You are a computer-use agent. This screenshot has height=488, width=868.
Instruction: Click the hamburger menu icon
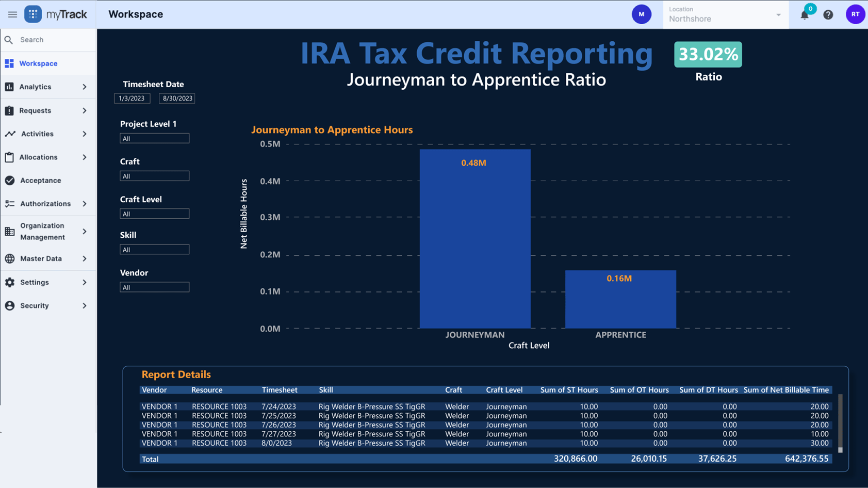click(x=12, y=14)
